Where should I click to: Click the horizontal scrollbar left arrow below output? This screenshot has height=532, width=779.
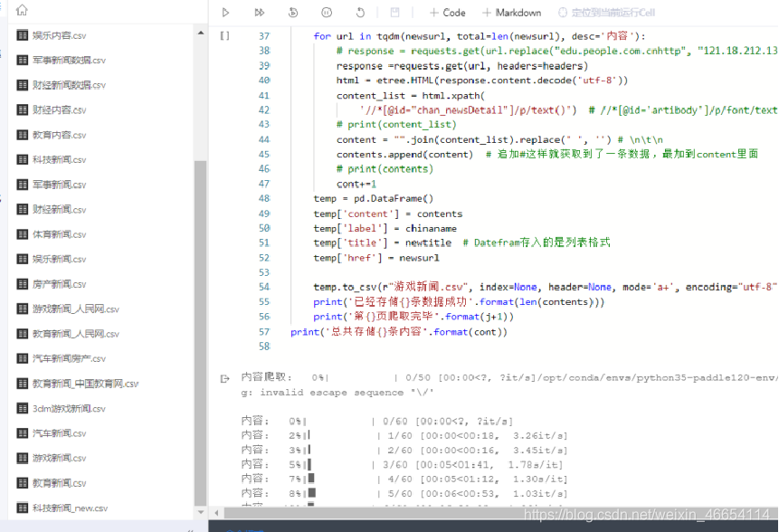coord(216,513)
